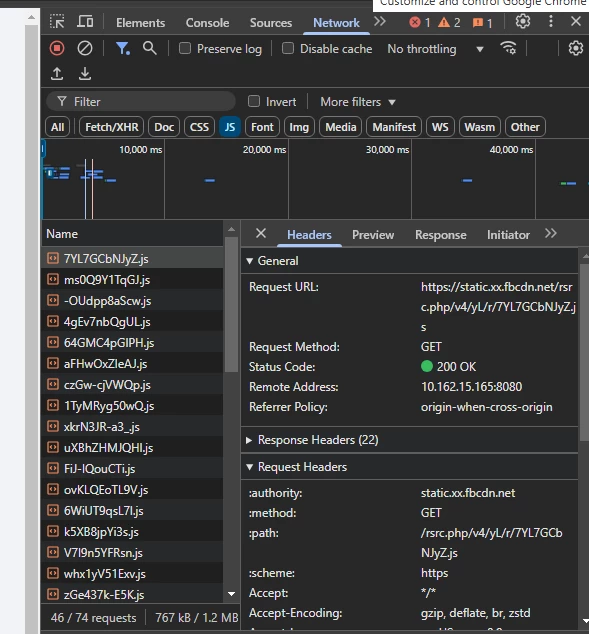The height and width of the screenshot is (634, 589).
Task: Toggle the Font type filter
Action: pyautogui.click(x=262, y=127)
